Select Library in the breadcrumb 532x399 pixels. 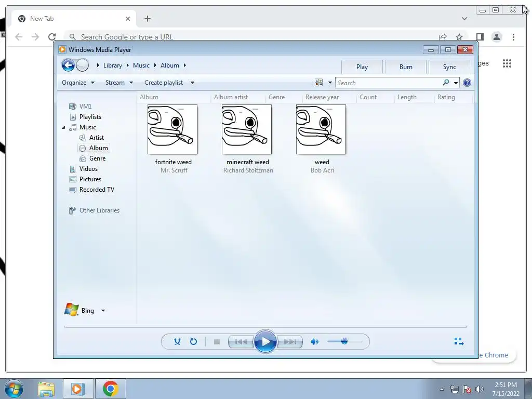(113, 65)
